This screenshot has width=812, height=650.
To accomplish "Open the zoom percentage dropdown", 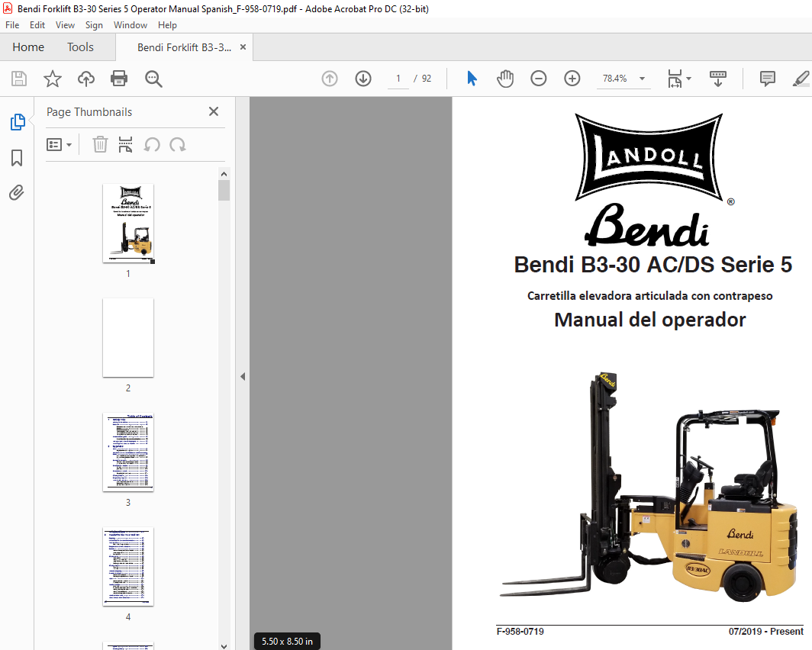I will [642, 79].
